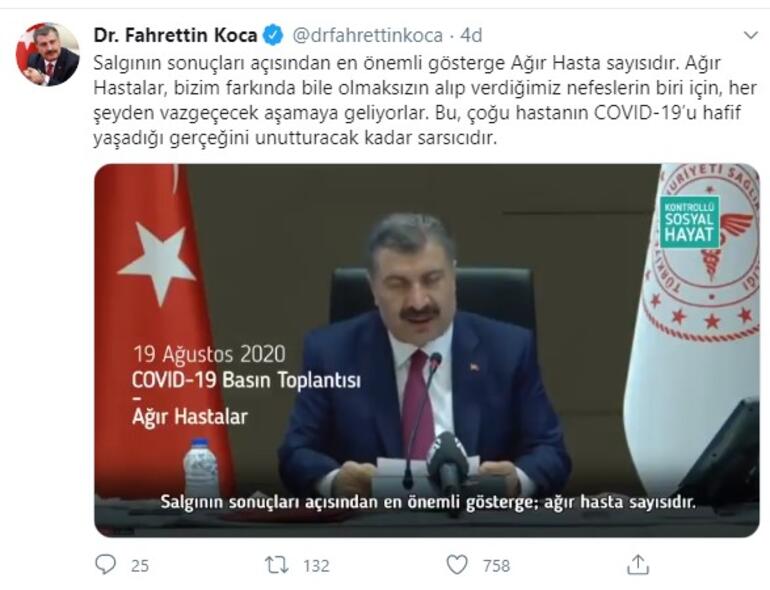The width and height of the screenshot is (770, 590).
Task: Retweet using the retweet arrows icon
Action: [x=277, y=565]
